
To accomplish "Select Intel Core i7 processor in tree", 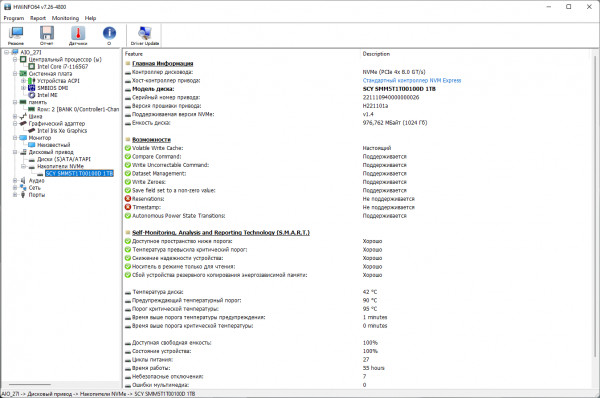I will [x=62, y=67].
